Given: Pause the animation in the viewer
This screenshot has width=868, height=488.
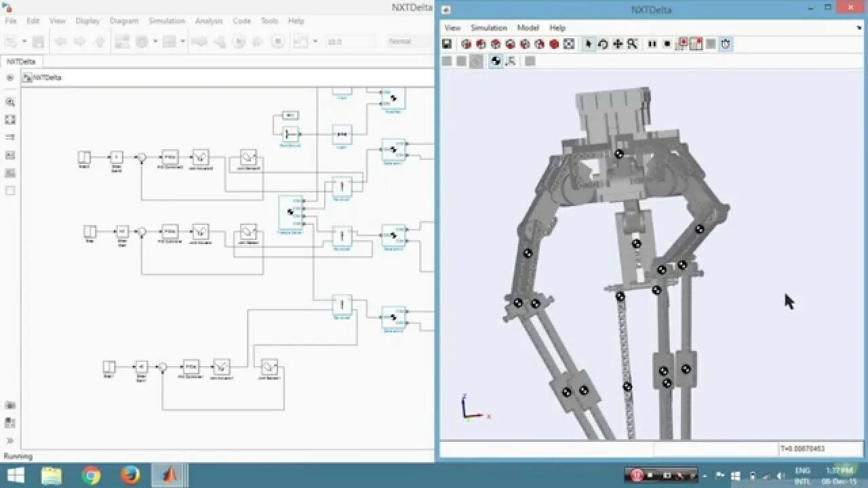Looking at the screenshot, I should coord(652,44).
